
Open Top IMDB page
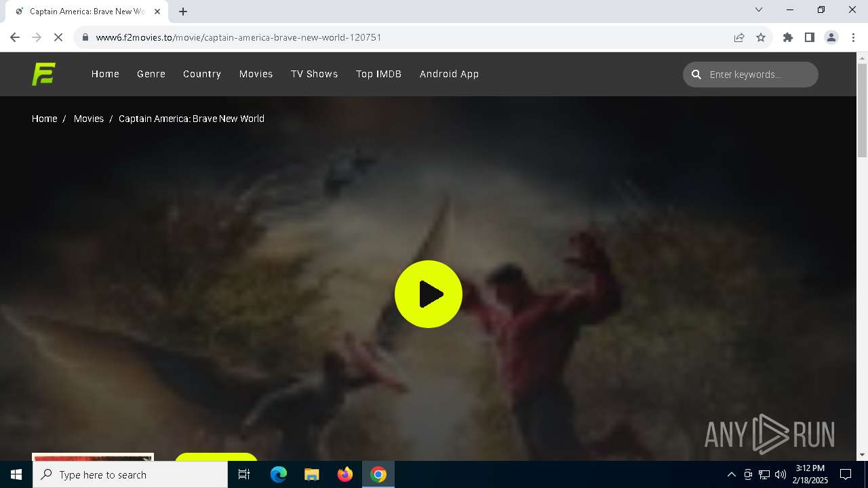point(379,74)
